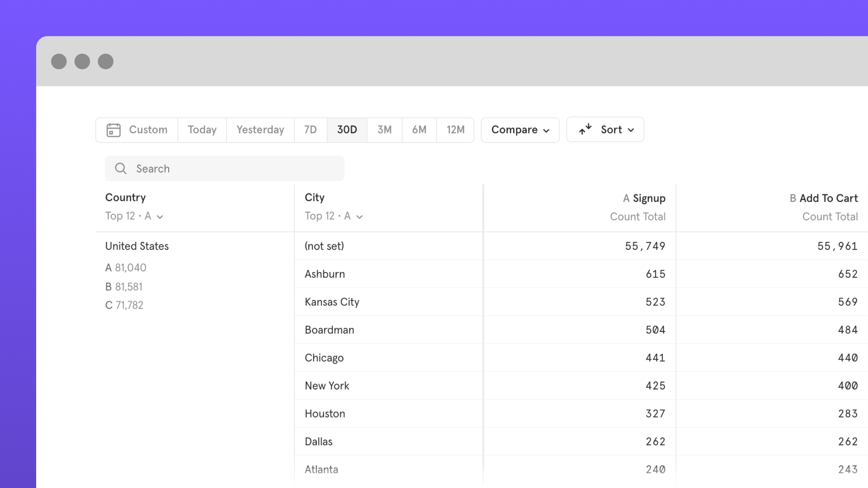This screenshot has height=488, width=868.
Task: Click the Ashburn city row
Action: point(325,274)
